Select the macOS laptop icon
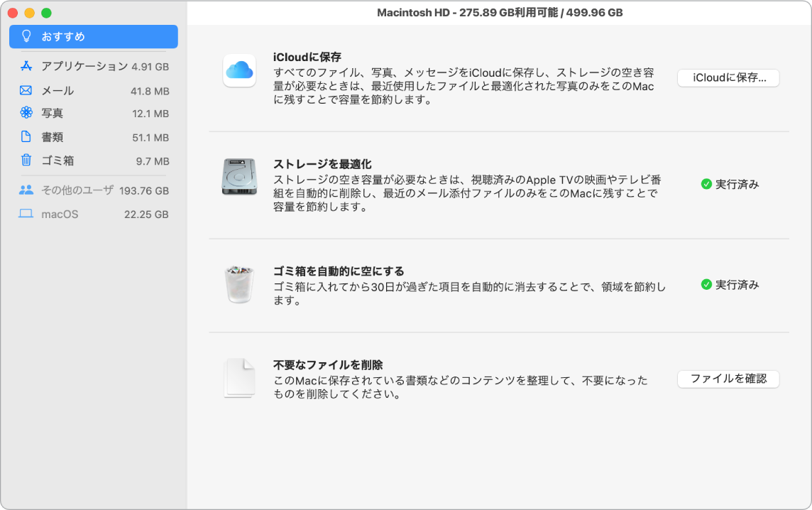The width and height of the screenshot is (812, 510). pyautogui.click(x=27, y=214)
